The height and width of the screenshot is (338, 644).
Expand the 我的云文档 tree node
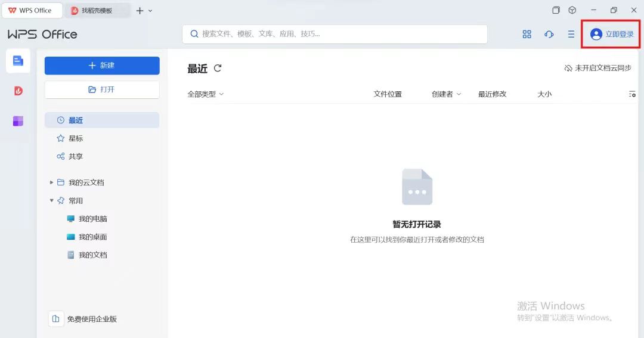click(51, 182)
